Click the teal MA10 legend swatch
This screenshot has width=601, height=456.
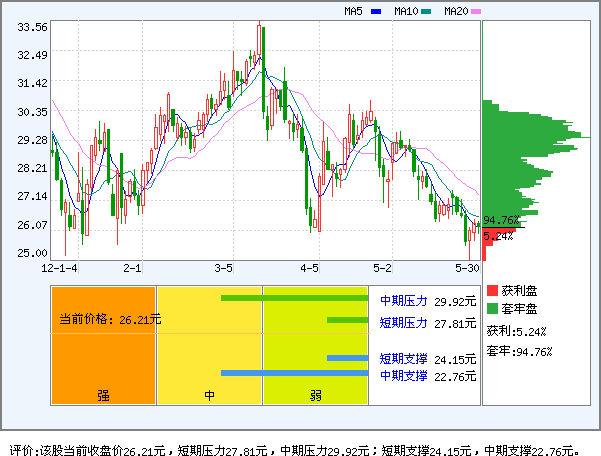tap(427, 12)
